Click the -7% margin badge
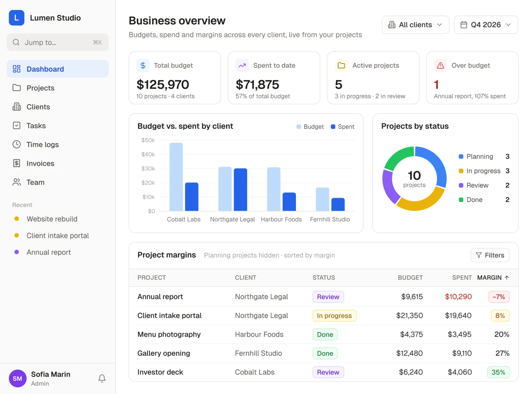532x394 pixels. click(499, 297)
